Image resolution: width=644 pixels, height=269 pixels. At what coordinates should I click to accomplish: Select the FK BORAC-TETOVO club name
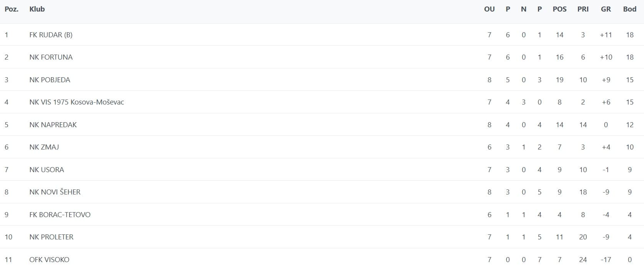tap(60, 215)
